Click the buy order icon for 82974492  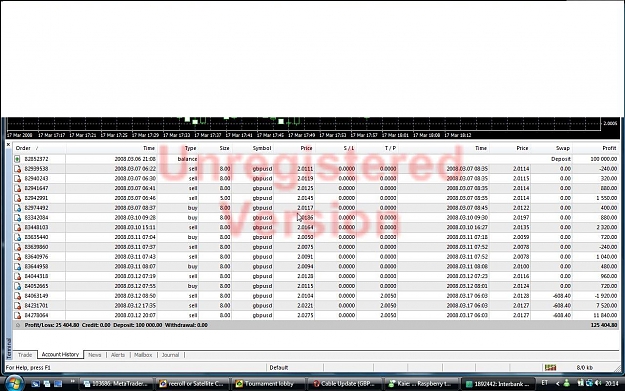[18, 208]
